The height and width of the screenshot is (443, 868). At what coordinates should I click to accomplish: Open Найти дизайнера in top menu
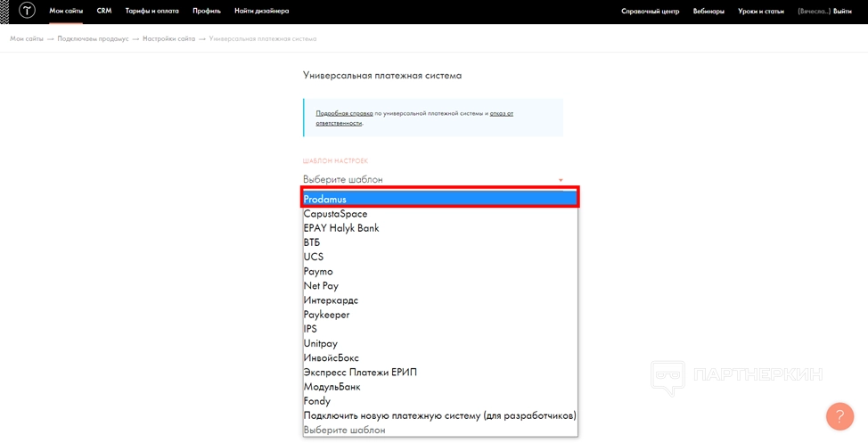[262, 11]
